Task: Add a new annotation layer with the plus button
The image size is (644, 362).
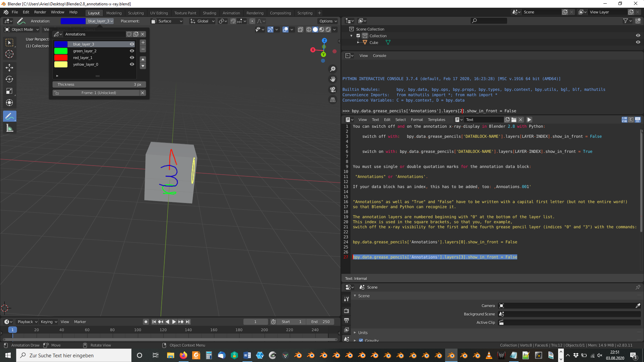Action: 143,43
